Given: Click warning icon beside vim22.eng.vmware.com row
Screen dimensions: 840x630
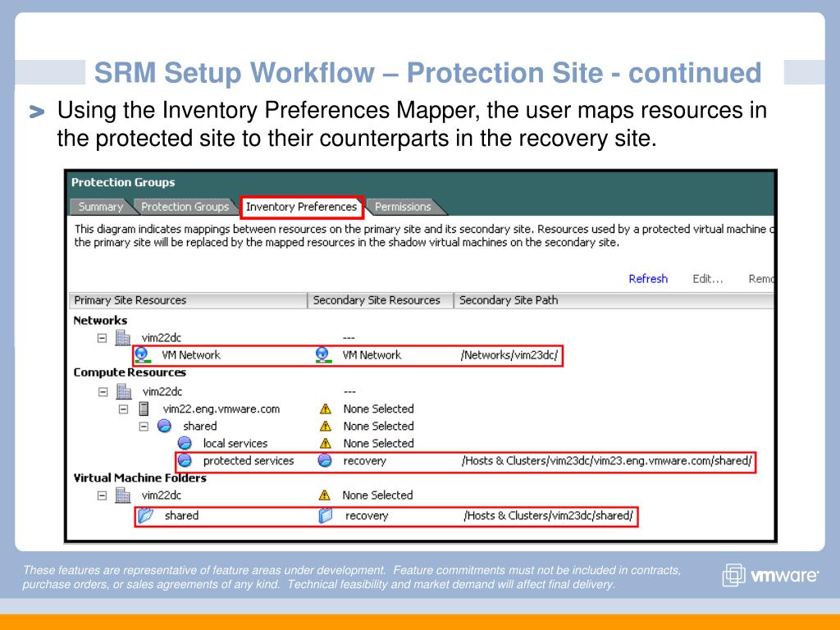Looking at the screenshot, I should [325, 409].
